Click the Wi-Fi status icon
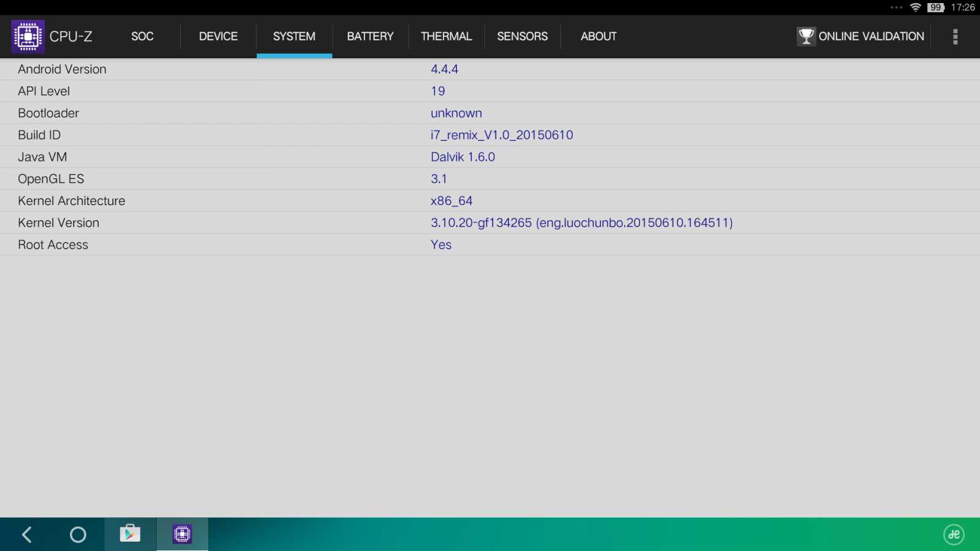980x551 pixels. (916, 7)
